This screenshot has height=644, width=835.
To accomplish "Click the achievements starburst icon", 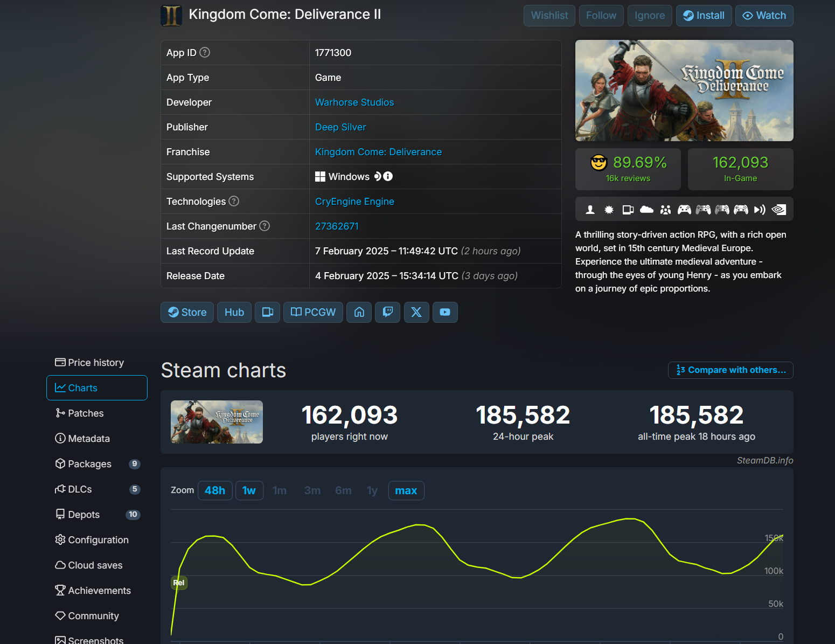I will coord(609,210).
